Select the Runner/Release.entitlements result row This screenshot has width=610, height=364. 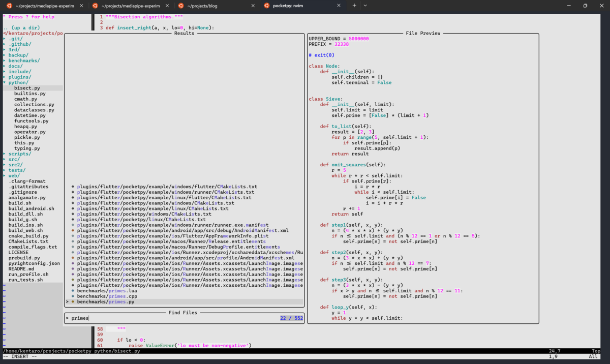tap(185, 241)
